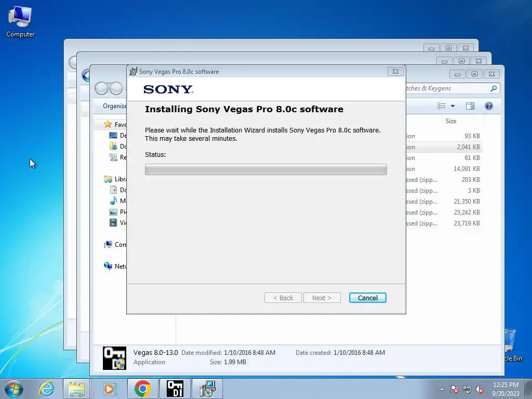Click the installer title bar icon
The height and width of the screenshot is (399, 532).
tap(133, 71)
